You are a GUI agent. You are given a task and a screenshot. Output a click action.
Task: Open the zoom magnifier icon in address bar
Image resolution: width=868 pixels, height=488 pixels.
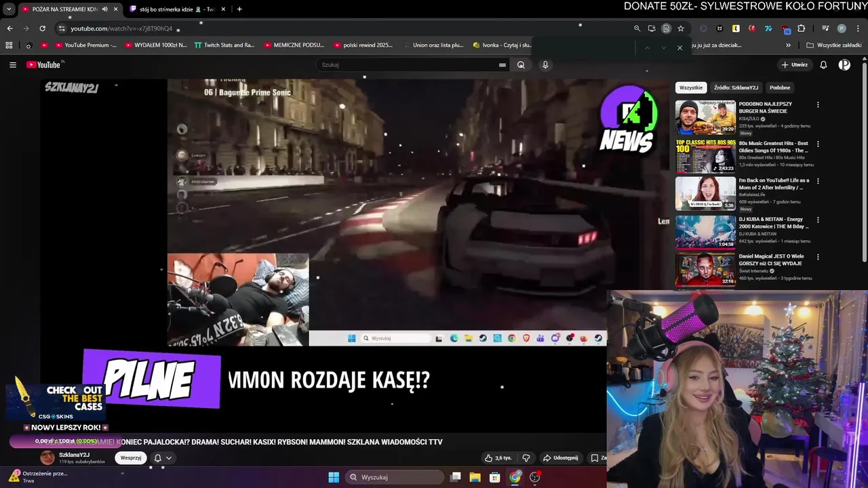click(x=637, y=28)
